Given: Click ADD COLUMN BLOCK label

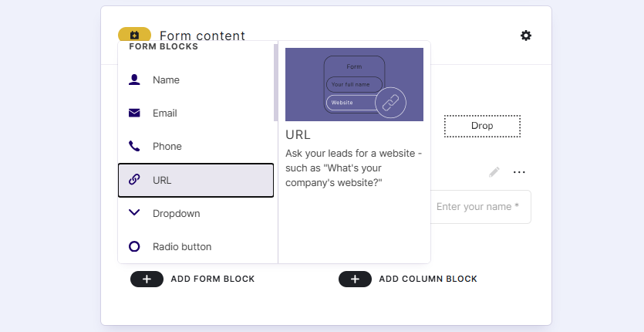Looking at the screenshot, I should pyautogui.click(x=428, y=279).
